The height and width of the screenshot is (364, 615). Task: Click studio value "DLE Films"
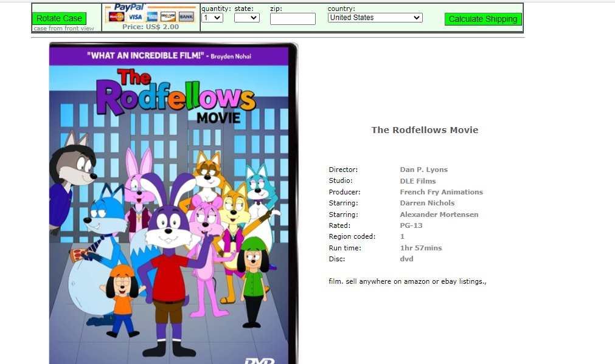tap(418, 181)
